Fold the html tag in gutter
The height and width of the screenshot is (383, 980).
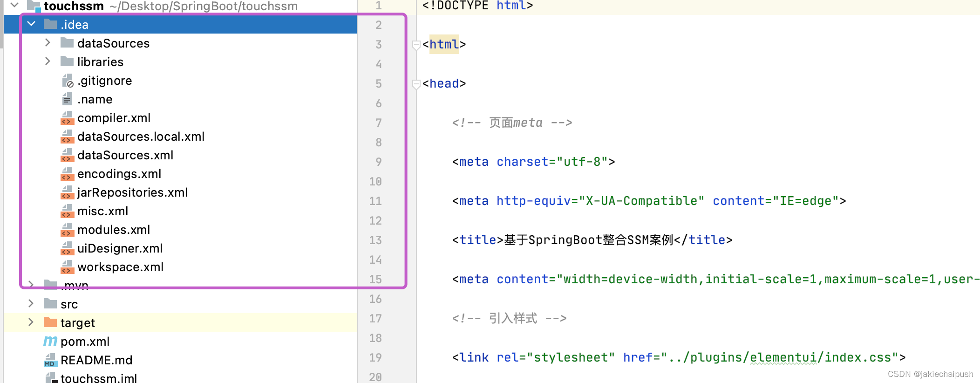coord(416,45)
